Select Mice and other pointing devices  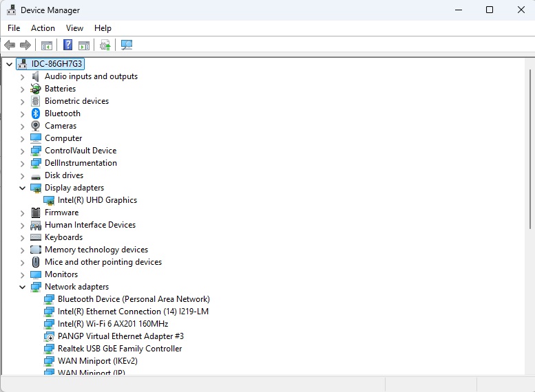click(x=103, y=262)
